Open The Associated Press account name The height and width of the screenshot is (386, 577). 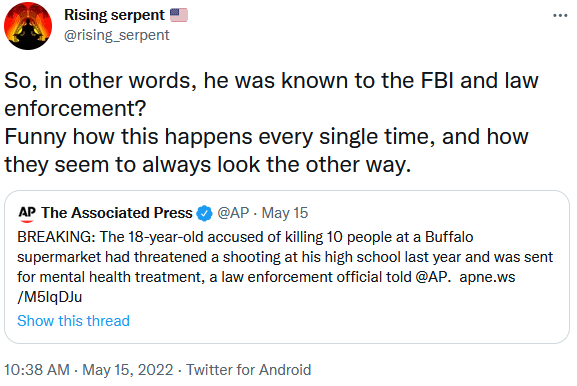pyautogui.click(x=117, y=213)
